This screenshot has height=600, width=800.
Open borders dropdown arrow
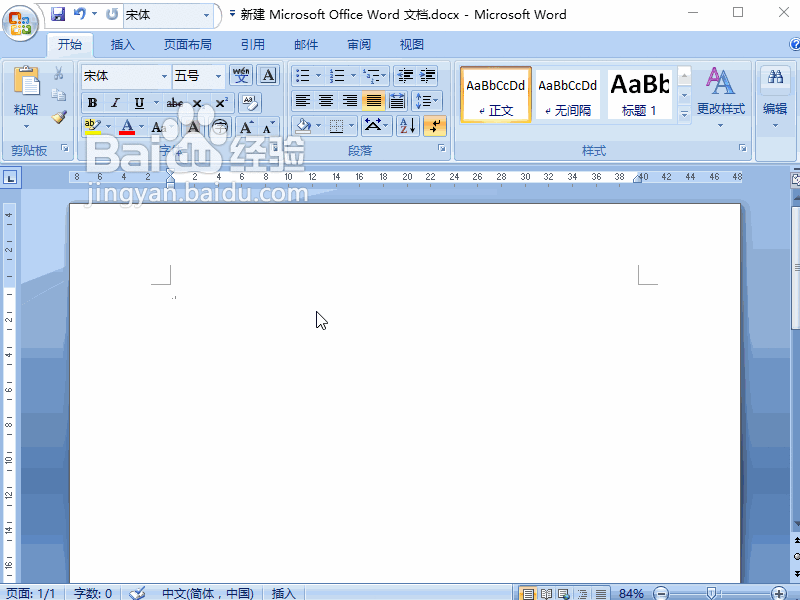pos(351,126)
